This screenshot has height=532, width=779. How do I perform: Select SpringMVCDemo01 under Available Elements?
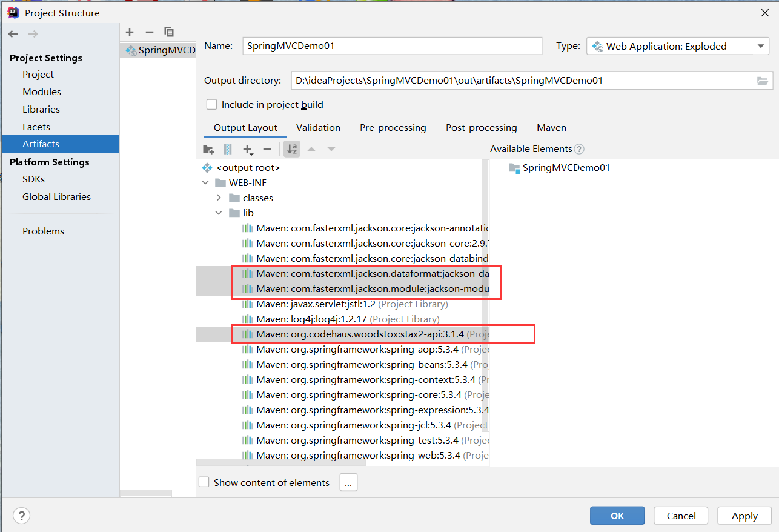coord(560,168)
